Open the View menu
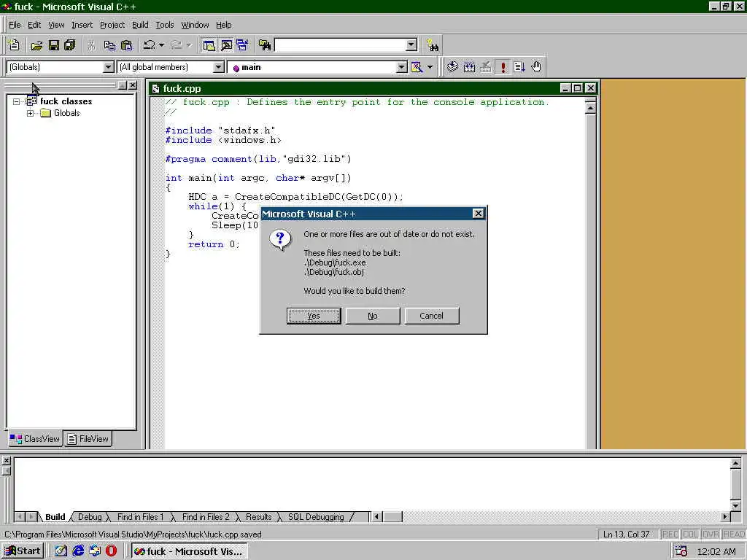This screenshot has width=747, height=560. 56,25
